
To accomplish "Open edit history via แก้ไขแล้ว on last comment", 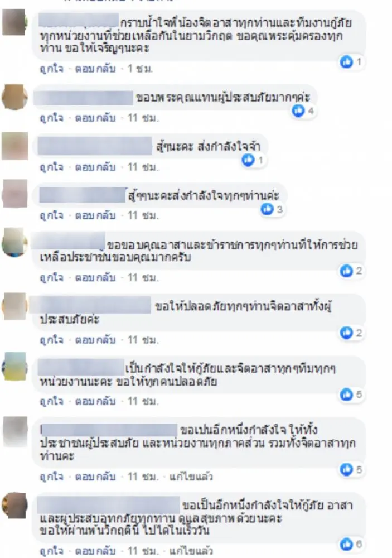I will coord(191,551).
